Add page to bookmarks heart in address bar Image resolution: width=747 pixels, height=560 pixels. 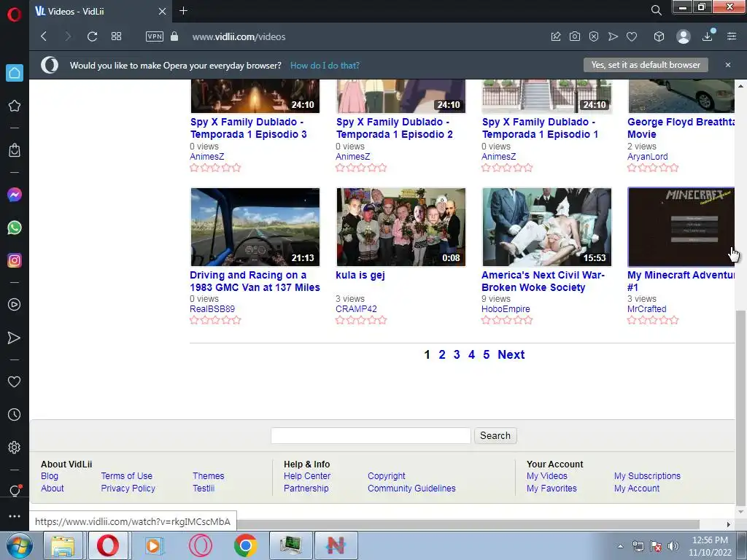coord(632,36)
